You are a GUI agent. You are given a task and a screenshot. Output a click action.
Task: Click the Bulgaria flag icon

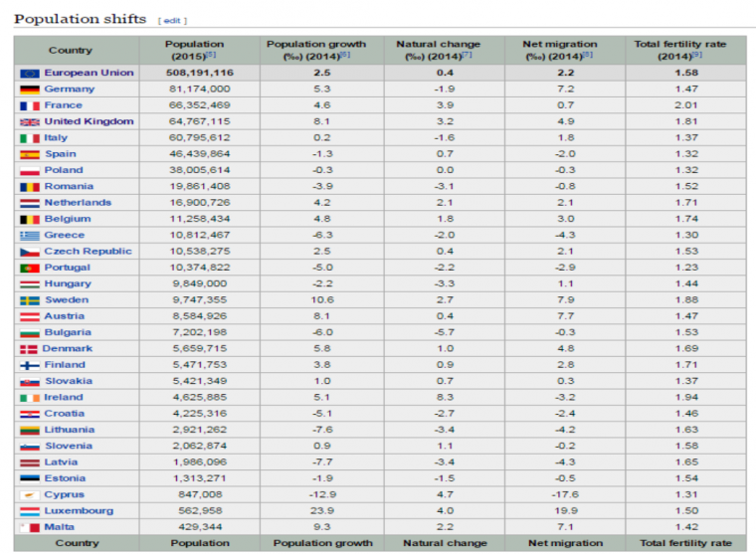(x=30, y=333)
